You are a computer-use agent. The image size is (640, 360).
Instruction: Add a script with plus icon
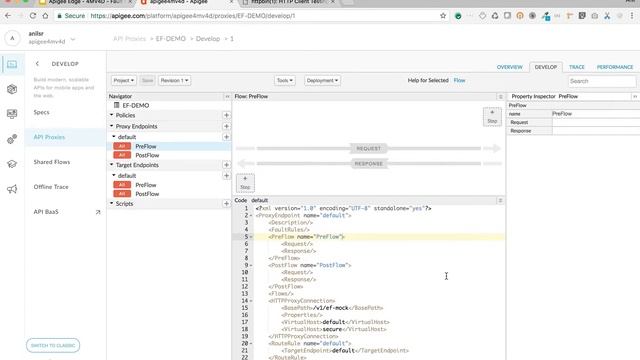point(226,203)
